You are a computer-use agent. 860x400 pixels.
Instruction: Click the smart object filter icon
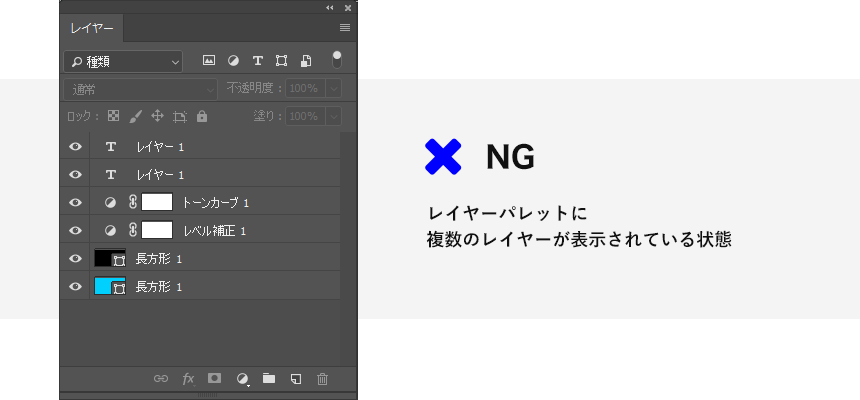[306, 61]
